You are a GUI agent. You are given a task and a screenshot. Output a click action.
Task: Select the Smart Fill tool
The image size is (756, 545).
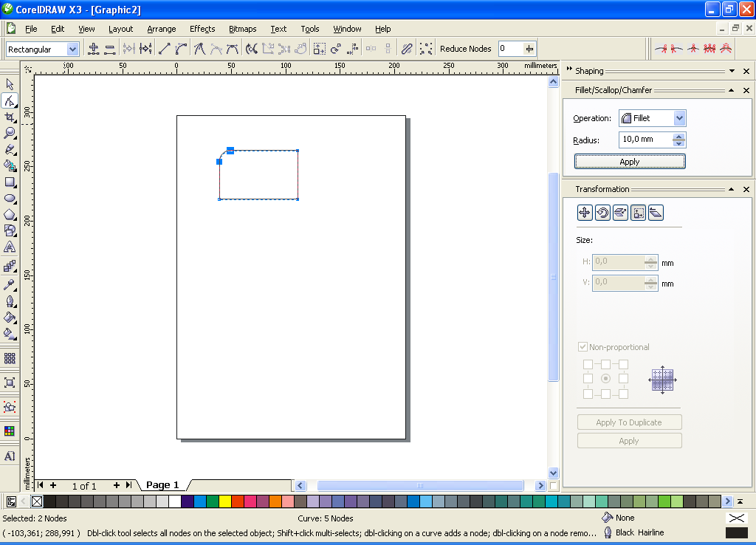(x=10, y=166)
